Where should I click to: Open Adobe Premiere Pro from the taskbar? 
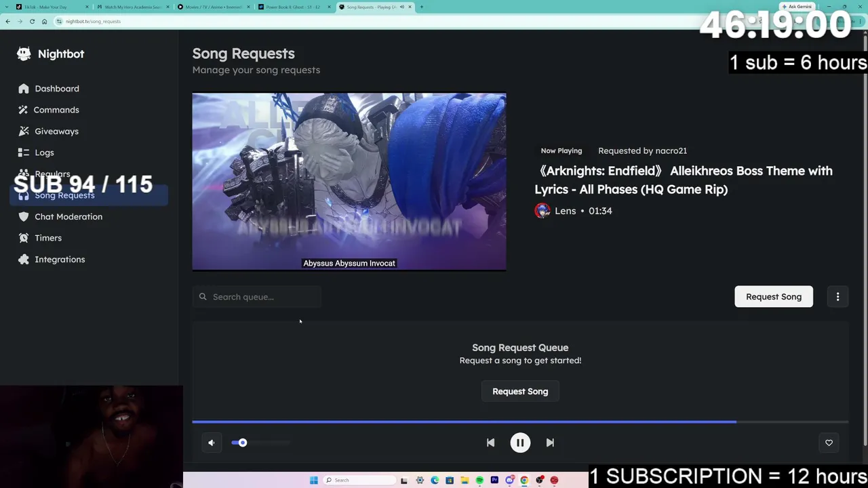point(494,481)
